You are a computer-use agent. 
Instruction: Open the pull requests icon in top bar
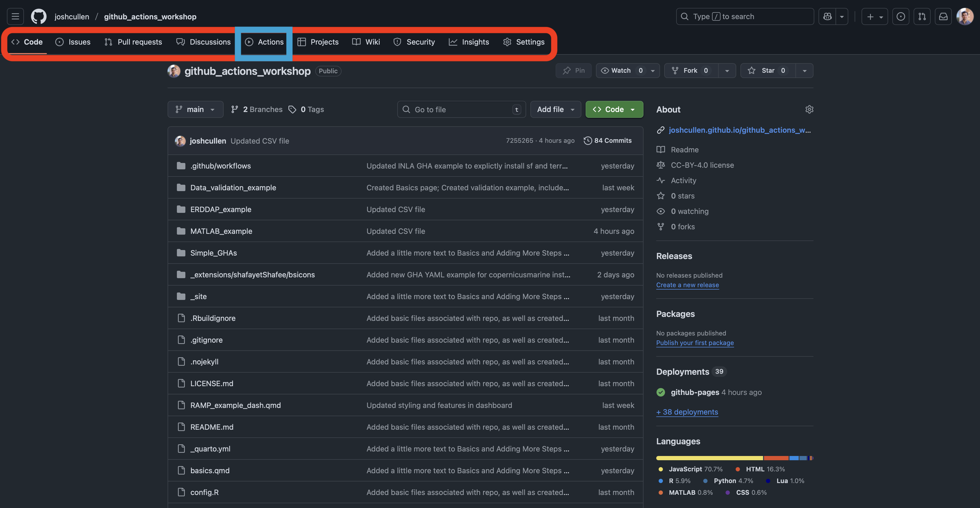(922, 16)
